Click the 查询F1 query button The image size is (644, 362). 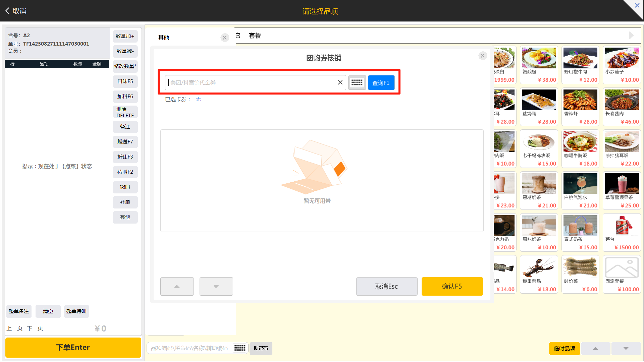click(x=381, y=83)
